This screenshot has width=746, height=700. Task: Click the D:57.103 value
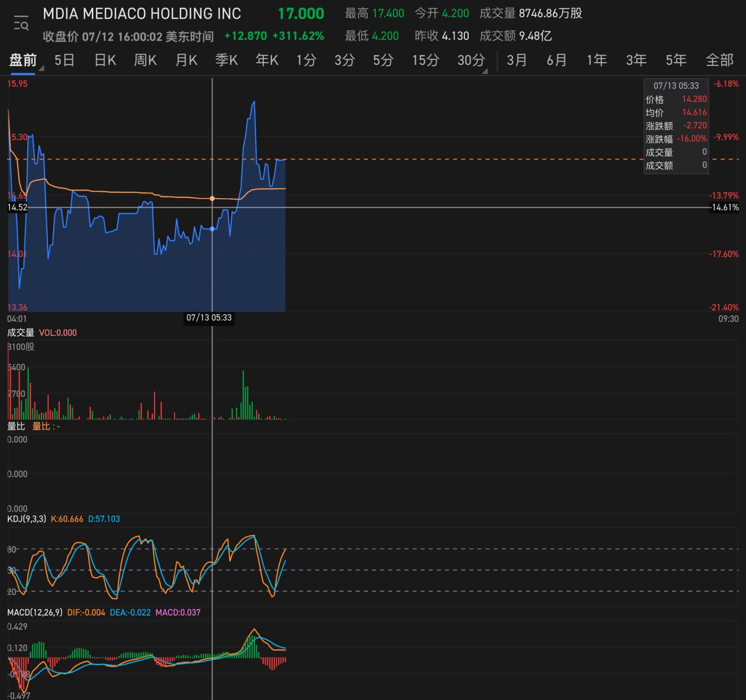pyautogui.click(x=104, y=519)
